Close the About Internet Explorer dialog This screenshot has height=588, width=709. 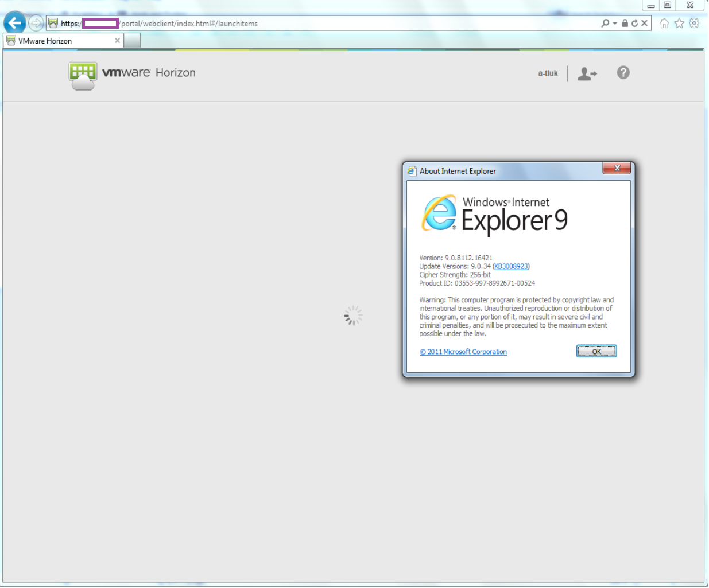617,168
